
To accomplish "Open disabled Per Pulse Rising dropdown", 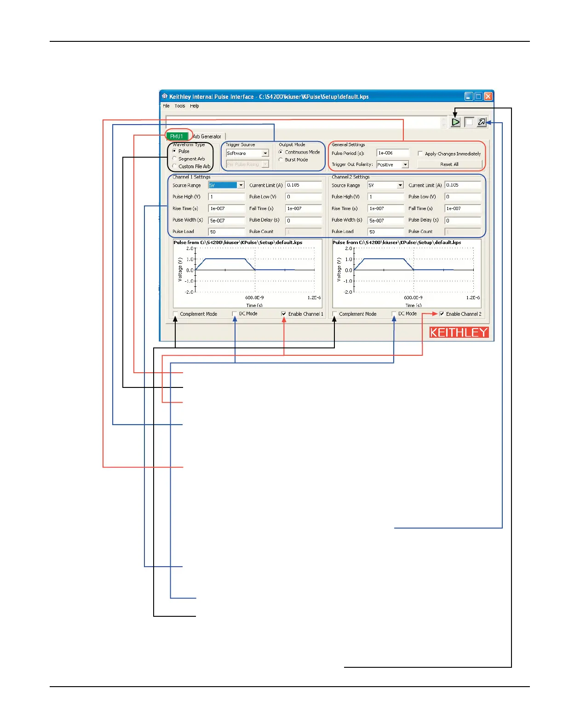I will coord(265,164).
